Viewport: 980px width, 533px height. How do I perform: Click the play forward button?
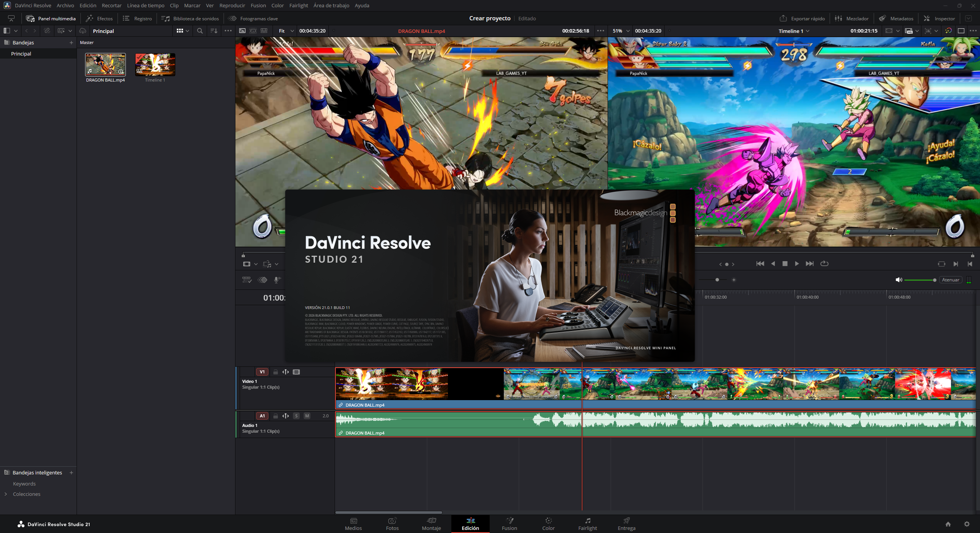(x=797, y=263)
